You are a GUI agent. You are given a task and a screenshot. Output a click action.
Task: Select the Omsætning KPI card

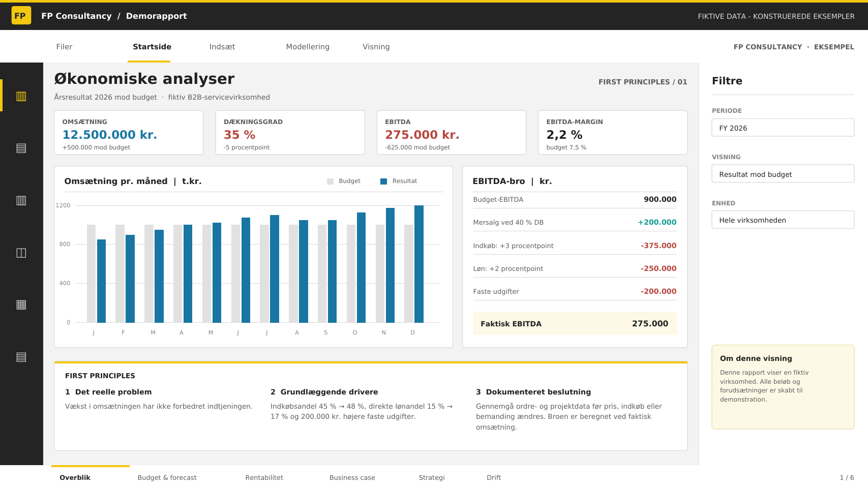[x=129, y=132]
